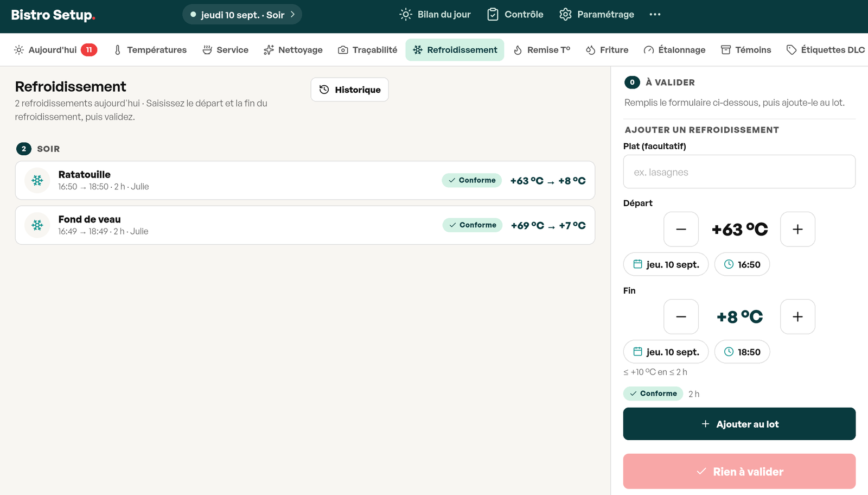Image resolution: width=868 pixels, height=495 pixels.
Task: Open the Friture tab
Action: [607, 50]
